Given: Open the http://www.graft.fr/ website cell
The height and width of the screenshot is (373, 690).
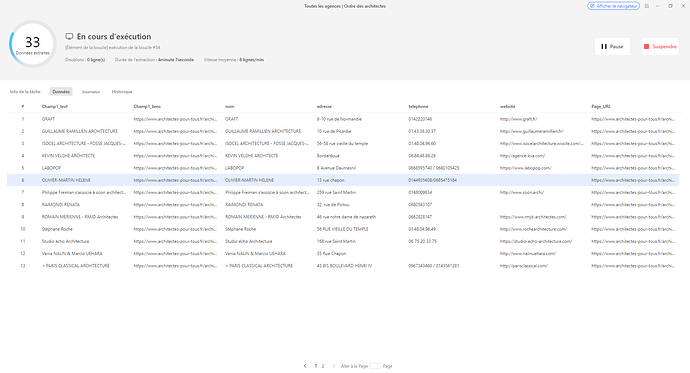Looking at the screenshot, I should [518, 119].
